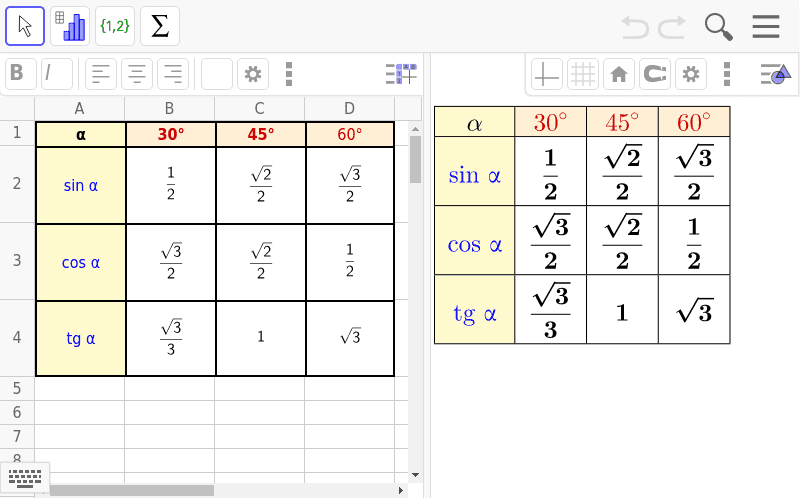Click 'sin α' in the Graphics table

coord(474,175)
